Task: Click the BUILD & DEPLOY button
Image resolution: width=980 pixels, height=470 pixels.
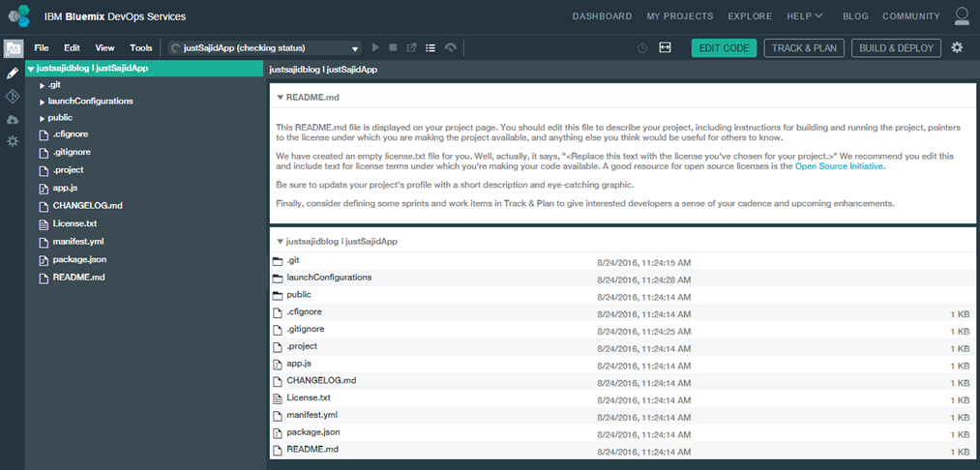Action: coord(896,48)
